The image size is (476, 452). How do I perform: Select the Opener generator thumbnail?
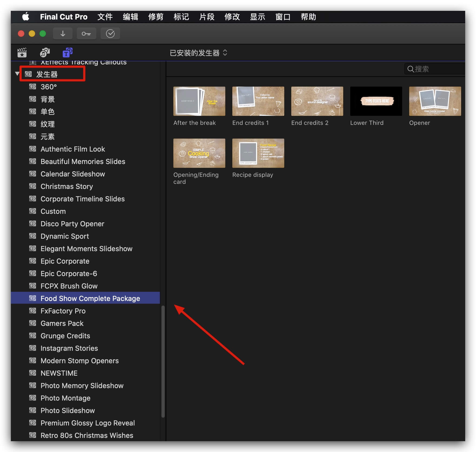coord(435,101)
